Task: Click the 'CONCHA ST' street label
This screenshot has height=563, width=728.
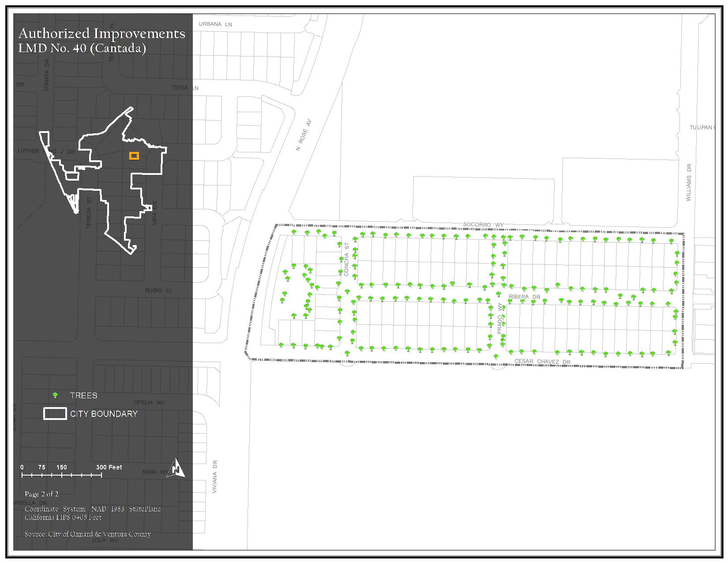Action: [346, 259]
